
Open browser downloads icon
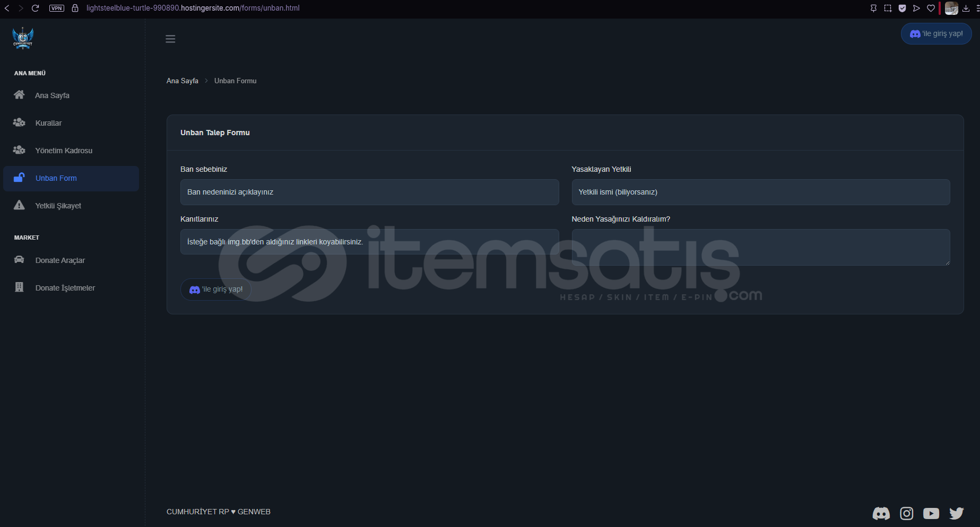(966, 8)
